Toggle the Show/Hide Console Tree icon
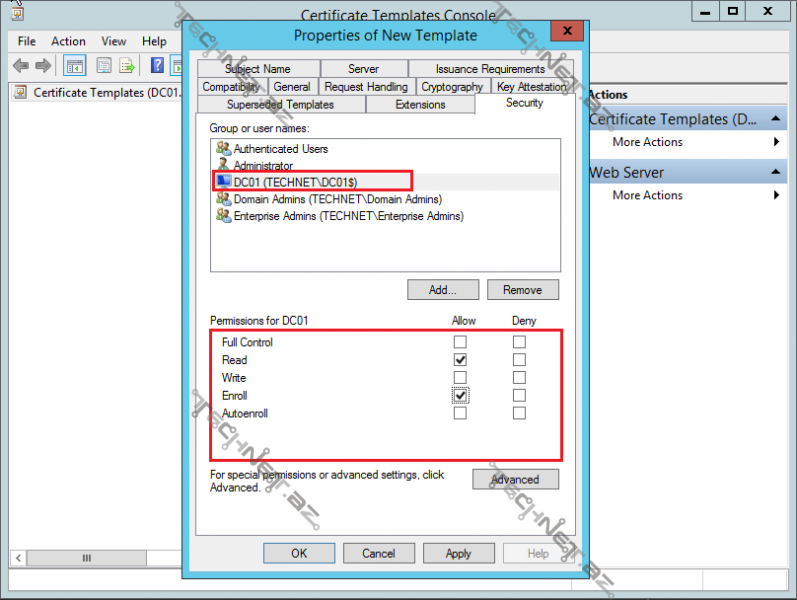This screenshot has width=797, height=600. 74,66
